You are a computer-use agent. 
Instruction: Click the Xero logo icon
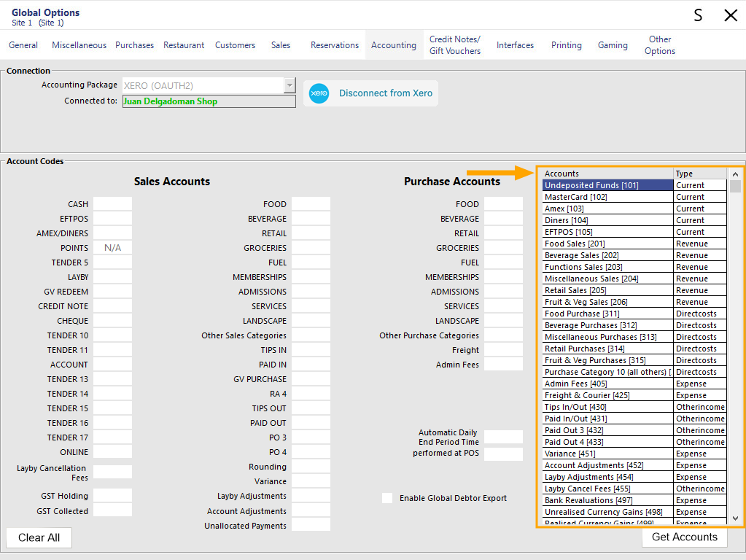pos(319,93)
